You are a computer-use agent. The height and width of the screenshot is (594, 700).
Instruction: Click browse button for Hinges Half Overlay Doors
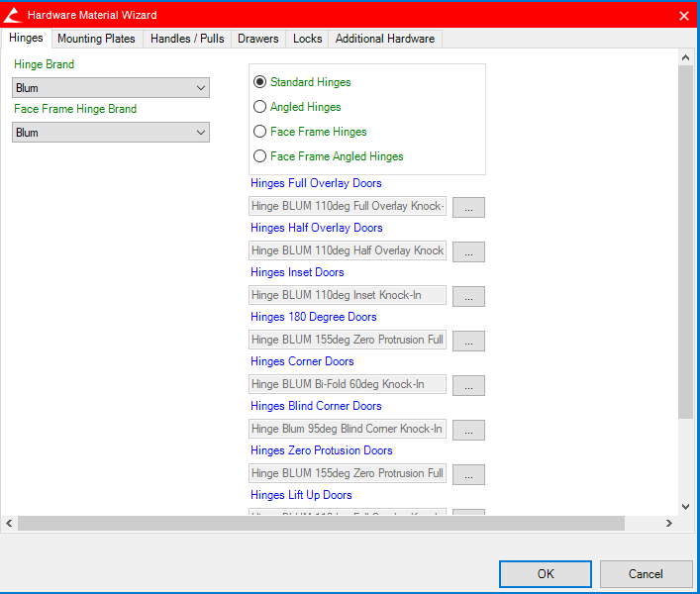(468, 251)
